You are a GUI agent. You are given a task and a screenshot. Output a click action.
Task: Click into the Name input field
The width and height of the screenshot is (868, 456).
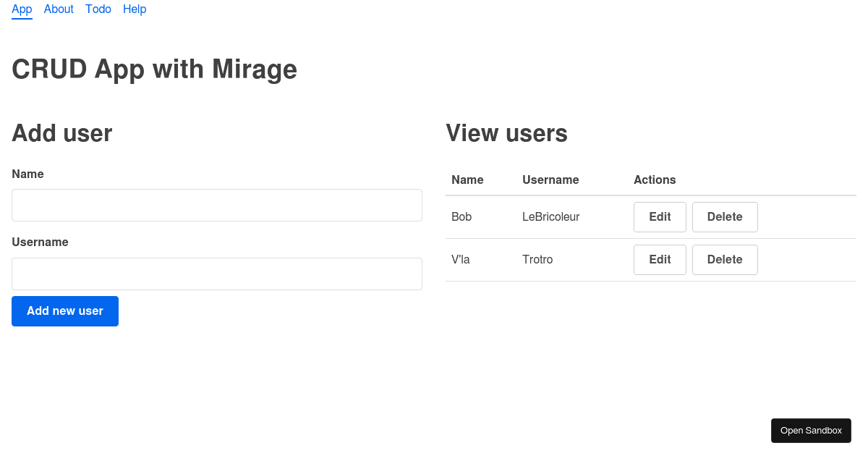click(216, 205)
